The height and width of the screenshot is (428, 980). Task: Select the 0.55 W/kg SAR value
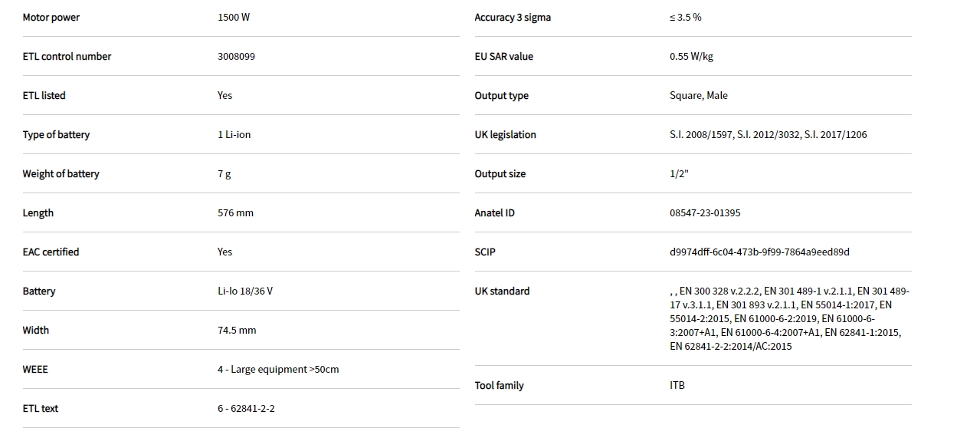tap(691, 56)
